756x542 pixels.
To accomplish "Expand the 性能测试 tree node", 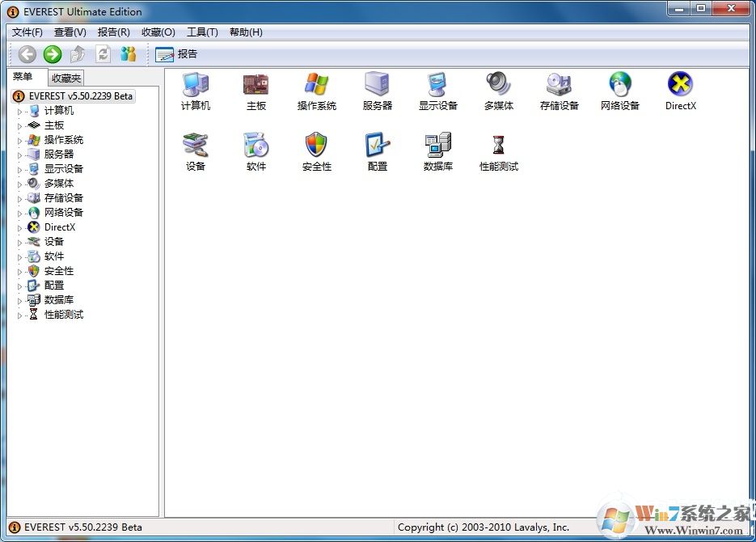I will click(20, 315).
